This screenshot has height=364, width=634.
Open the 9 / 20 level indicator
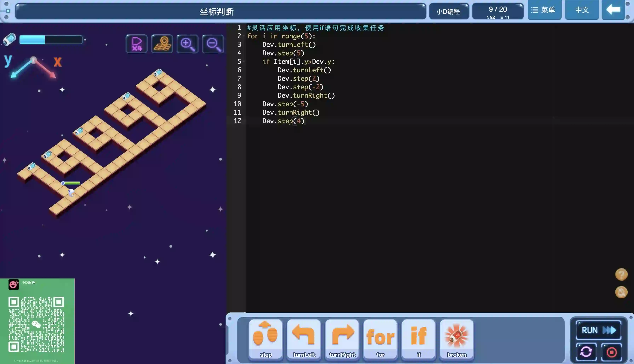(x=498, y=11)
